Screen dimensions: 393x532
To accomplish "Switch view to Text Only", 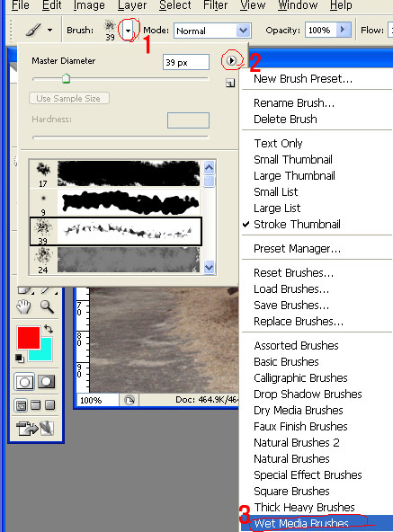I will click(x=278, y=143).
